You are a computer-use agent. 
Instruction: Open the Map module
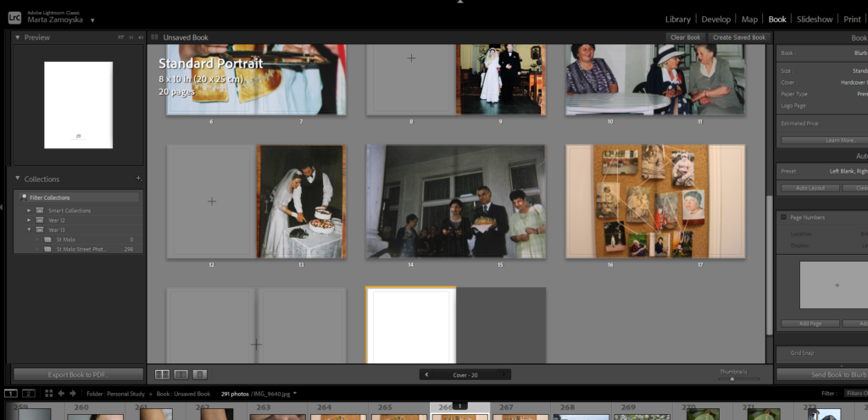[x=749, y=19]
